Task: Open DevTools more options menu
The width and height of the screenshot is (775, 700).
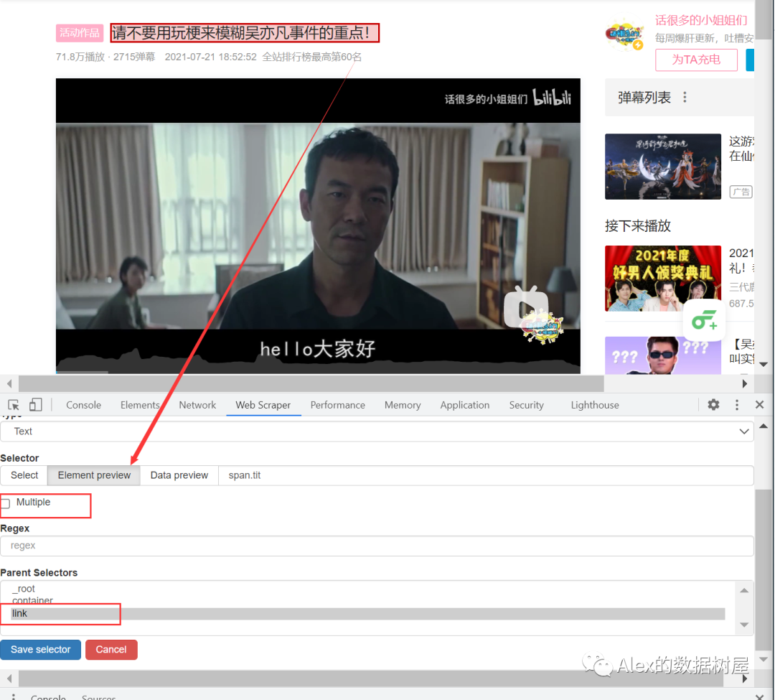Action: pos(737,405)
